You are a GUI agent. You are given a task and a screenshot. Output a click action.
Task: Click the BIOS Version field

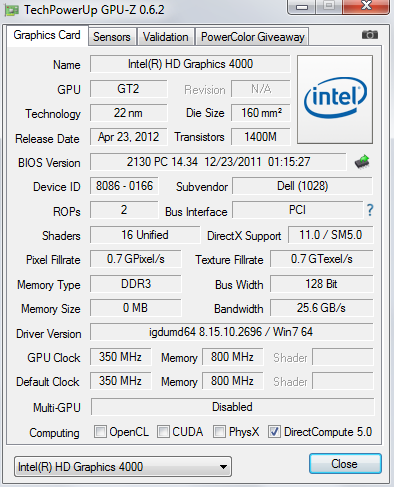(x=218, y=162)
